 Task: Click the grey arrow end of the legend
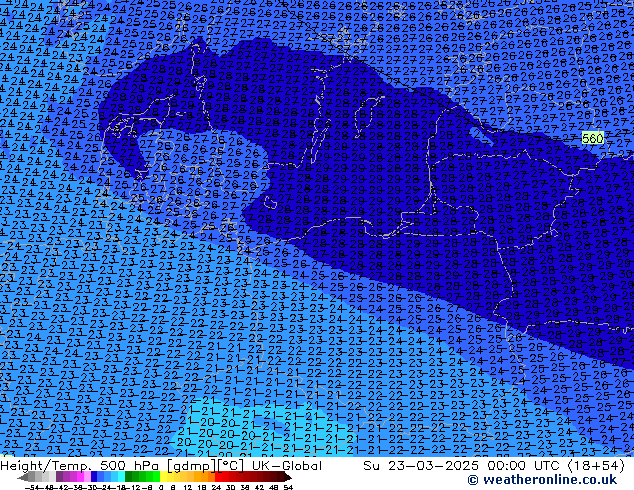[23, 477]
